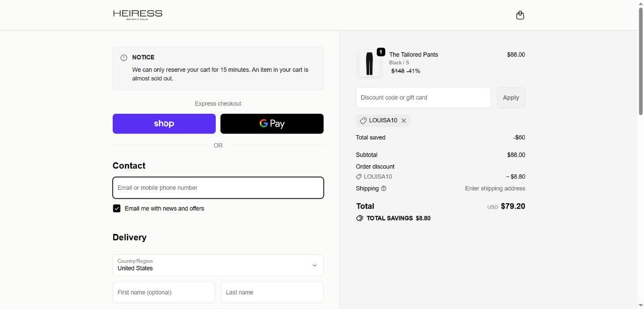
Task: Remove the LOUISA10 discount code
Action: [404, 121]
